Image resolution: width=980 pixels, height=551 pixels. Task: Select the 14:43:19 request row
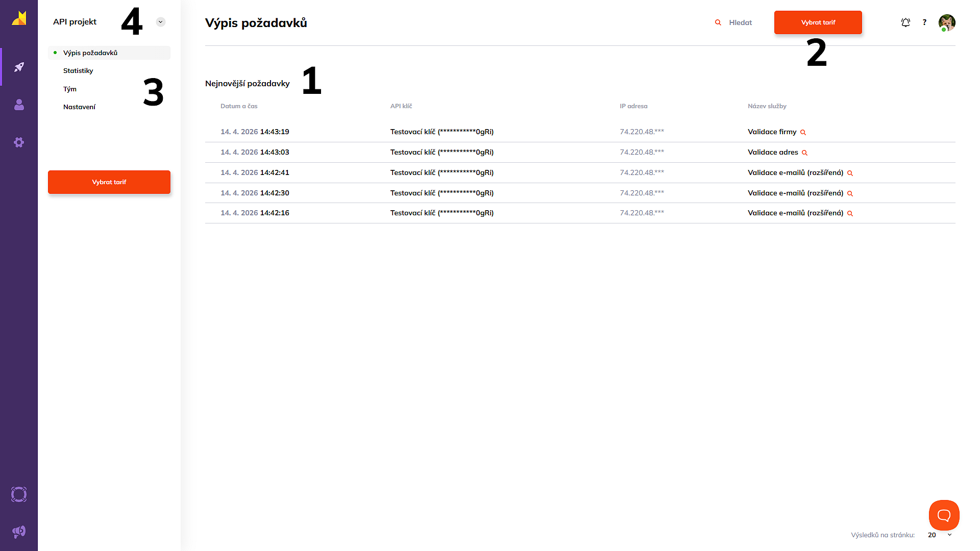coord(254,132)
